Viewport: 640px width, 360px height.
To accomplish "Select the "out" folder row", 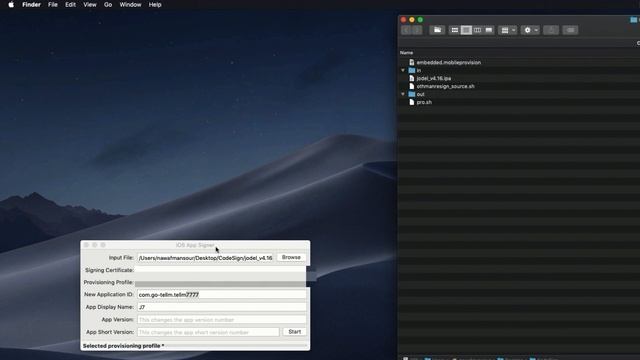I will coord(519,94).
